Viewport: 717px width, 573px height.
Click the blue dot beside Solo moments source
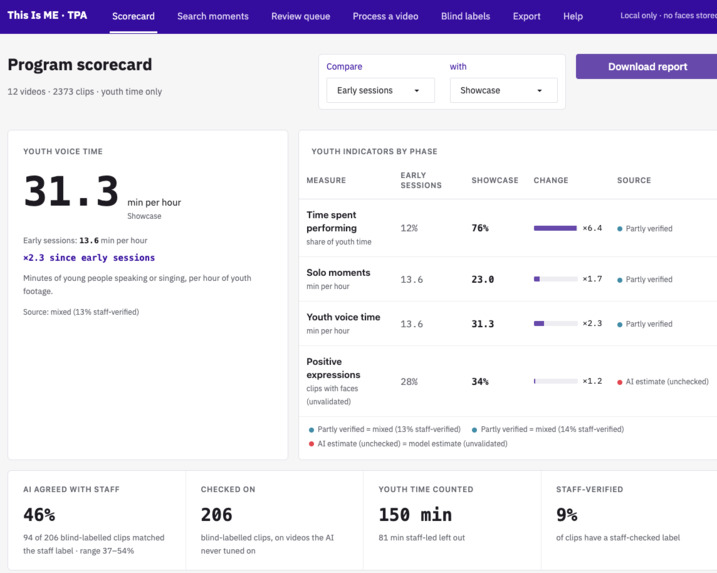pos(620,280)
